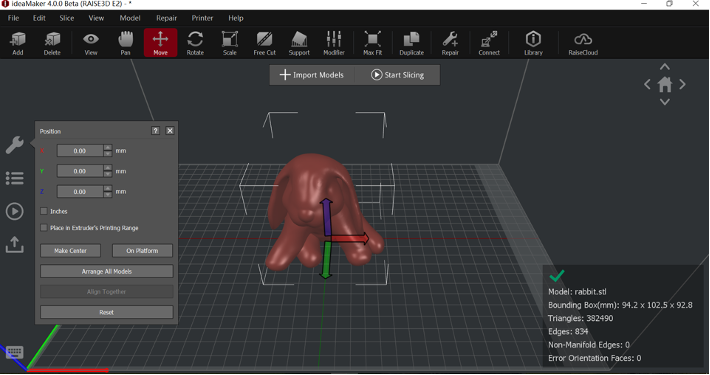This screenshot has height=375, width=710.
Task: Decrease Z position with down stepper
Action: 108,195
